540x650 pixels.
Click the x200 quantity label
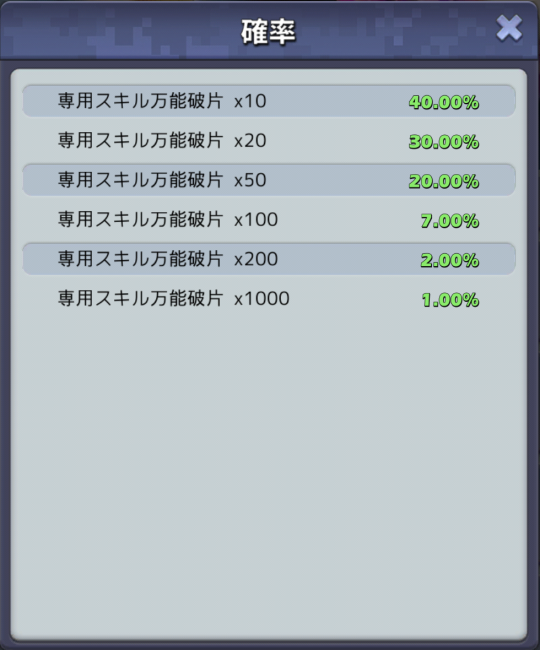(256, 259)
